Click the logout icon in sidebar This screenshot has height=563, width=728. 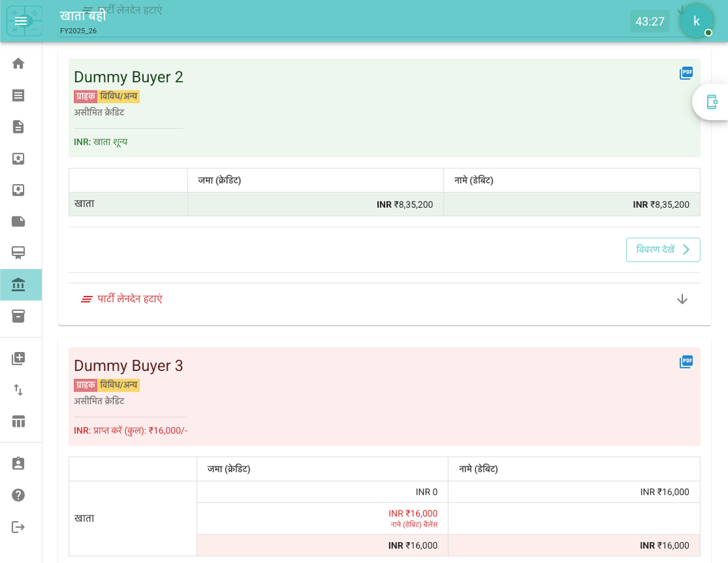pyautogui.click(x=18, y=527)
